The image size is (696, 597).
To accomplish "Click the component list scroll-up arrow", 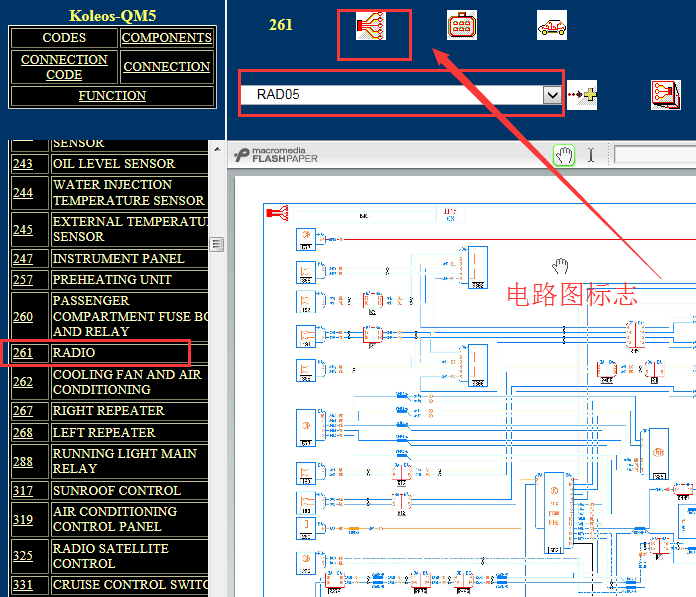I will 217,149.
